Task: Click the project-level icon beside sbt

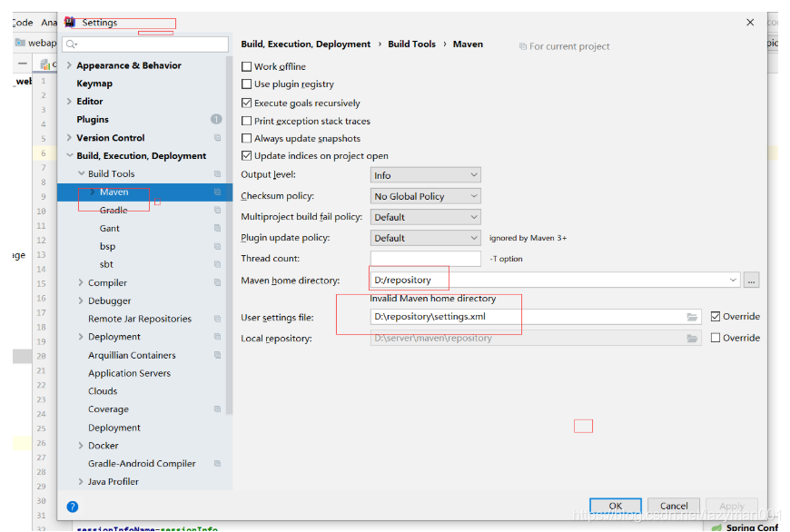Action: coord(218,264)
